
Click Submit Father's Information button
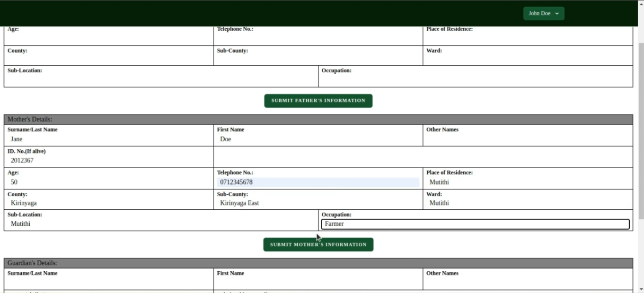[318, 100]
